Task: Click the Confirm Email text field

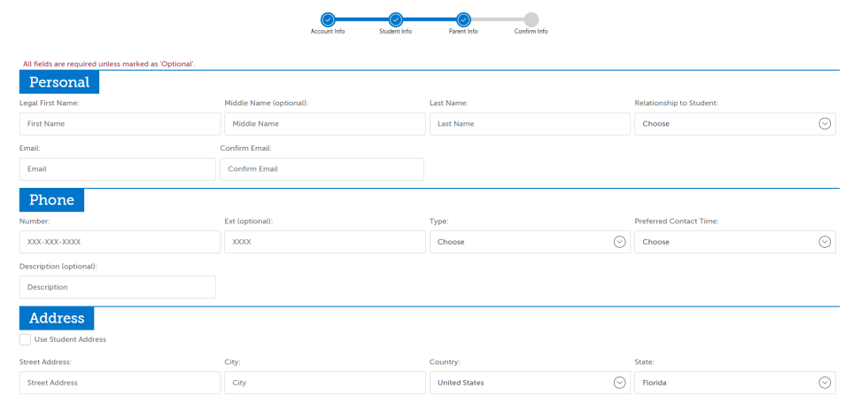Action: [x=322, y=169]
